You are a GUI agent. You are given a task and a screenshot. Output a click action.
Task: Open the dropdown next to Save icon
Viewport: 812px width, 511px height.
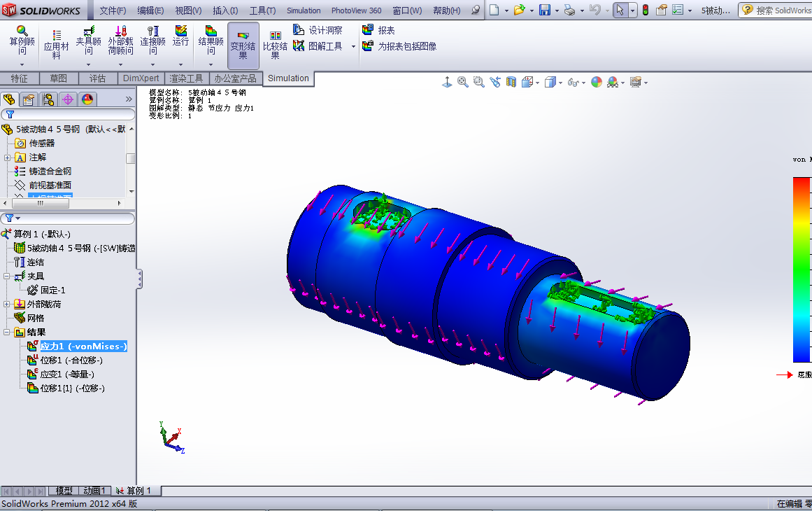pyautogui.click(x=557, y=10)
